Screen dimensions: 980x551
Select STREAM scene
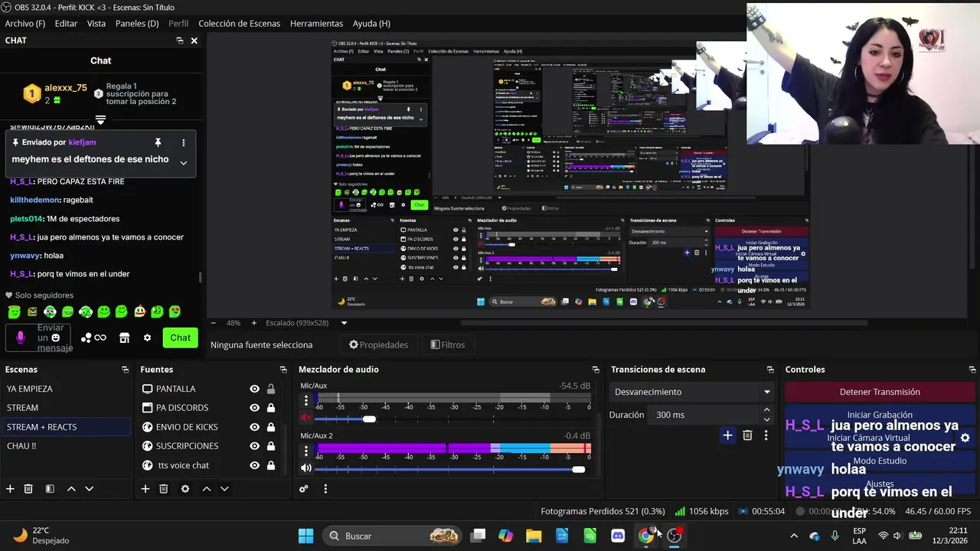[65, 408]
